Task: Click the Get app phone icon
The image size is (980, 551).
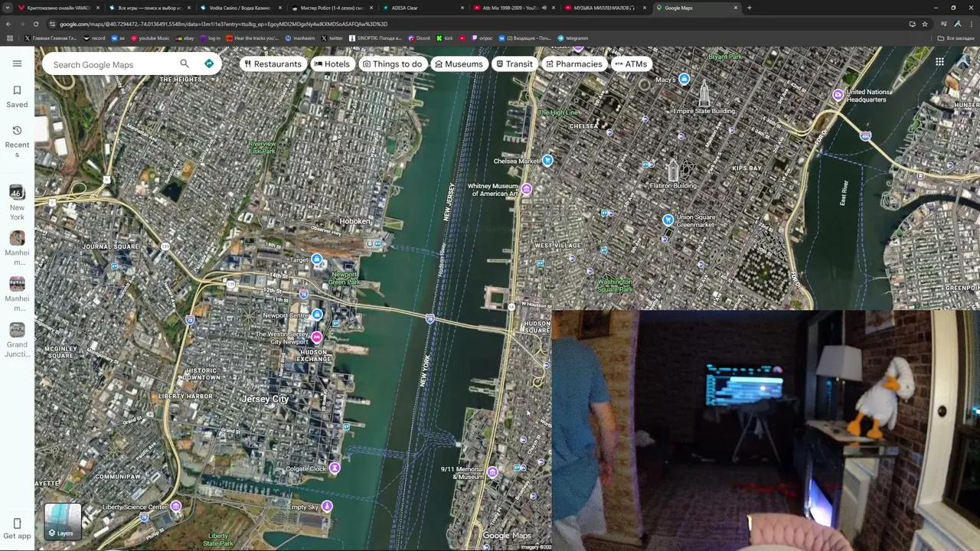Action: pos(17,523)
